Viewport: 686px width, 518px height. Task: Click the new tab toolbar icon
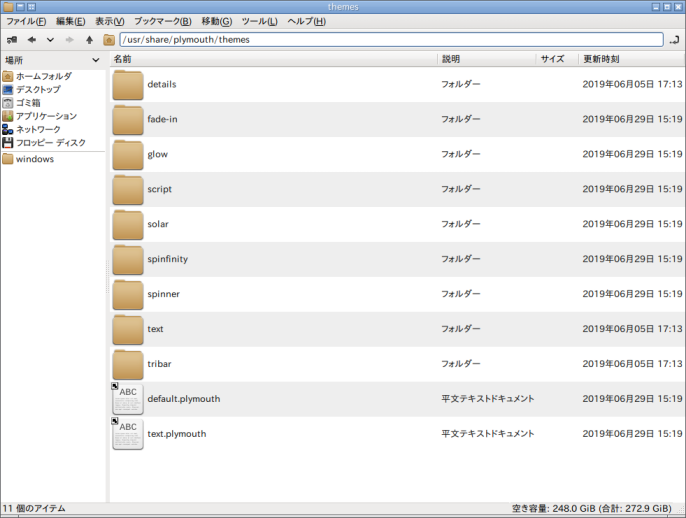click(12, 40)
